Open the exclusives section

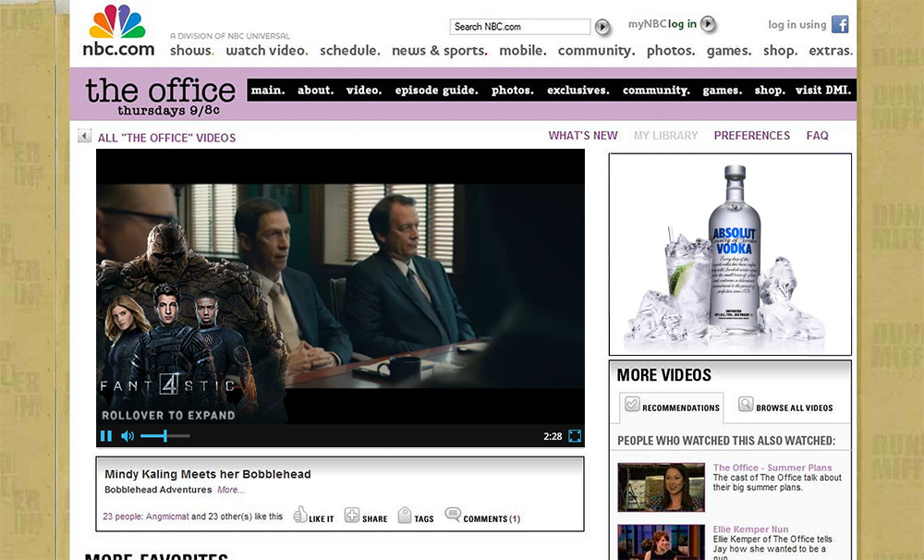(577, 91)
